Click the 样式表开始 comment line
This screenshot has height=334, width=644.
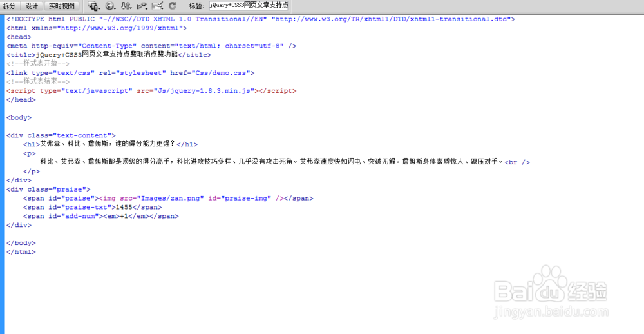tap(38, 64)
